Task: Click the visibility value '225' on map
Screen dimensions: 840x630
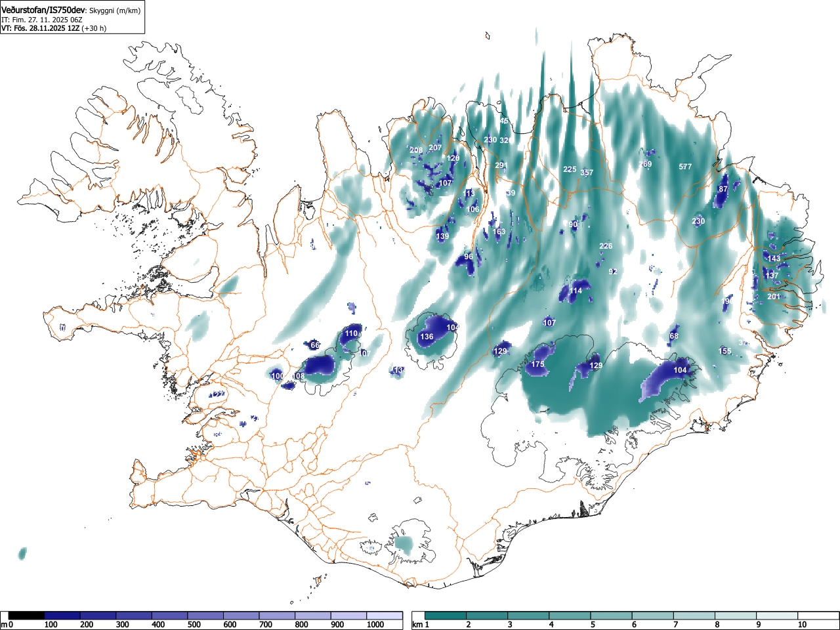Action: (x=570, y=169)
